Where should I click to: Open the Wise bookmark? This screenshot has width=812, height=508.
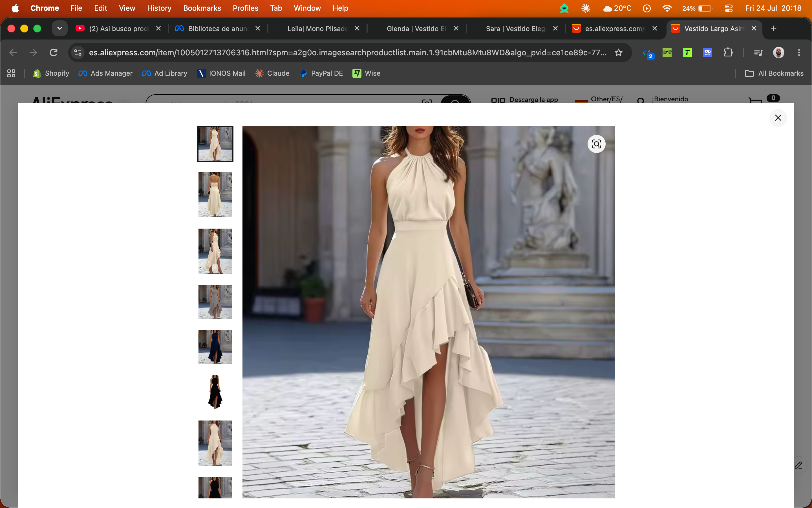367,73
